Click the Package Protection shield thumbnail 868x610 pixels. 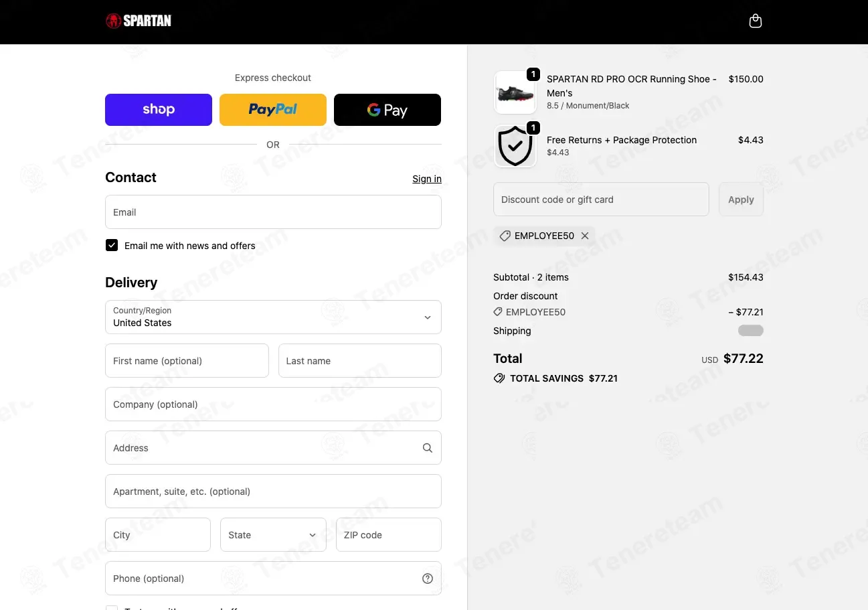coord(515,146)
